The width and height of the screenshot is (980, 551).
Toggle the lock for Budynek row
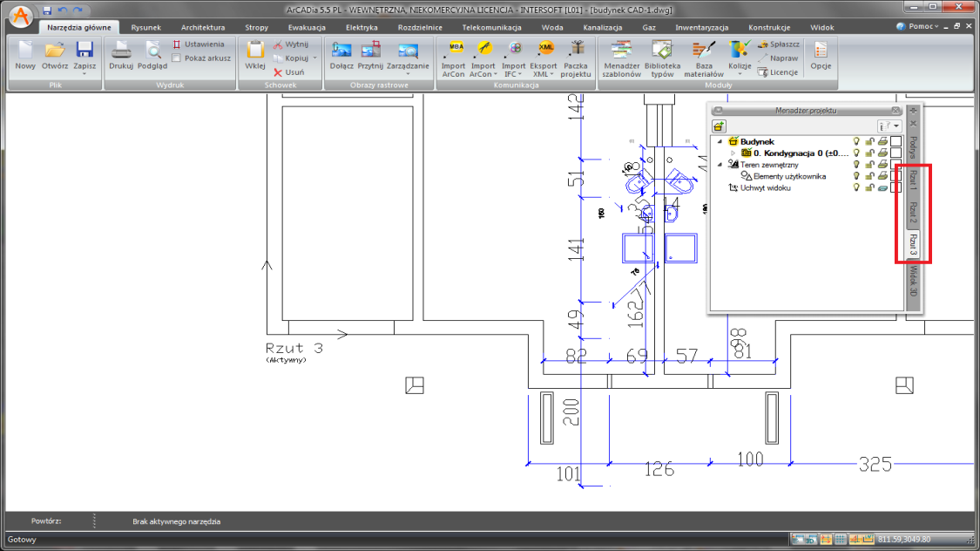pyautogui.click(x=869, y=141)
